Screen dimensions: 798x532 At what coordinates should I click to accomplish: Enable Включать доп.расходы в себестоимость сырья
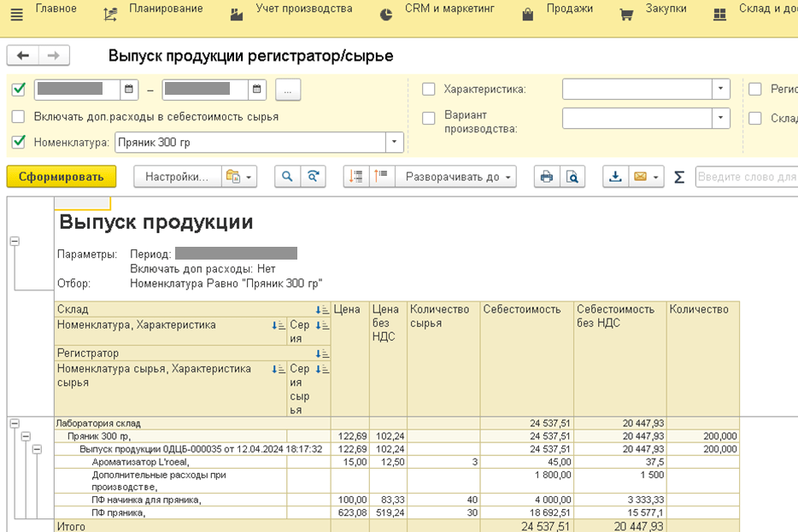coord(18,116)
